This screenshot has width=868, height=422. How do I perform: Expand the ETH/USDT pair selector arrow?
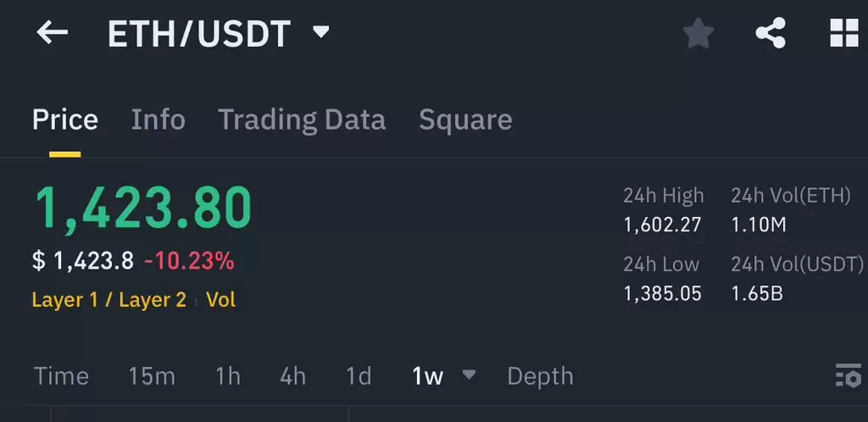pos(321,31)
